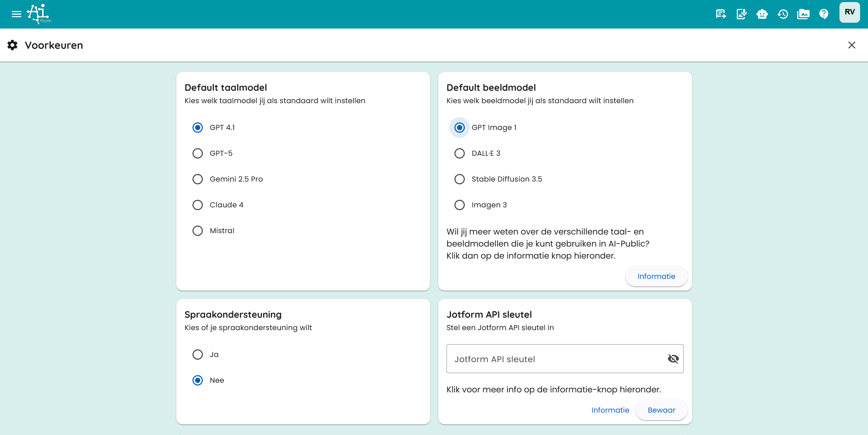
Task: Open the hamburger navigation menu
Action: pyautogui.click(x=16, y=14)
